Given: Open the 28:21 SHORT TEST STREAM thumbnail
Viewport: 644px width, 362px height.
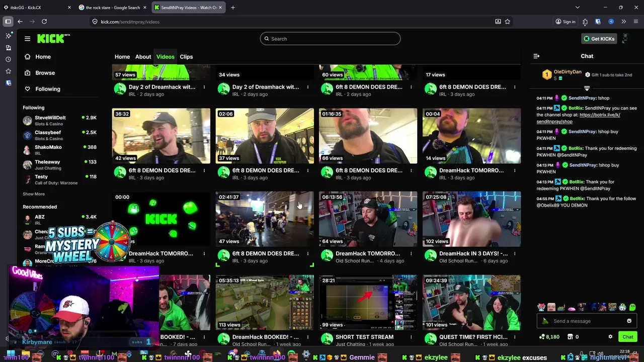Looking at the screenshot, I should pos(368,303).
